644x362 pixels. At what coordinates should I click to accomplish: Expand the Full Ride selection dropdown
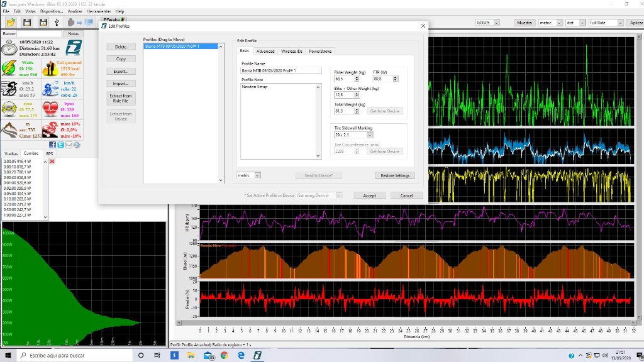tap(619, 23)
